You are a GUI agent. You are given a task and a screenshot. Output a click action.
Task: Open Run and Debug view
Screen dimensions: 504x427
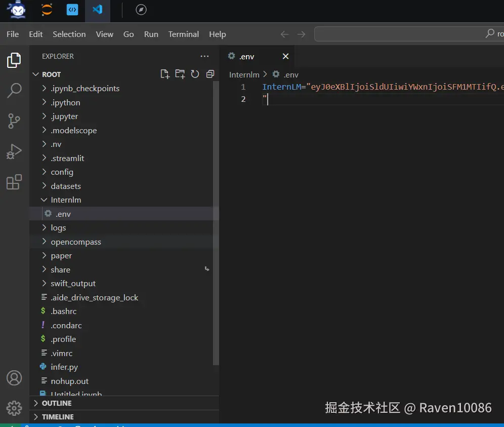click(14, 151)
